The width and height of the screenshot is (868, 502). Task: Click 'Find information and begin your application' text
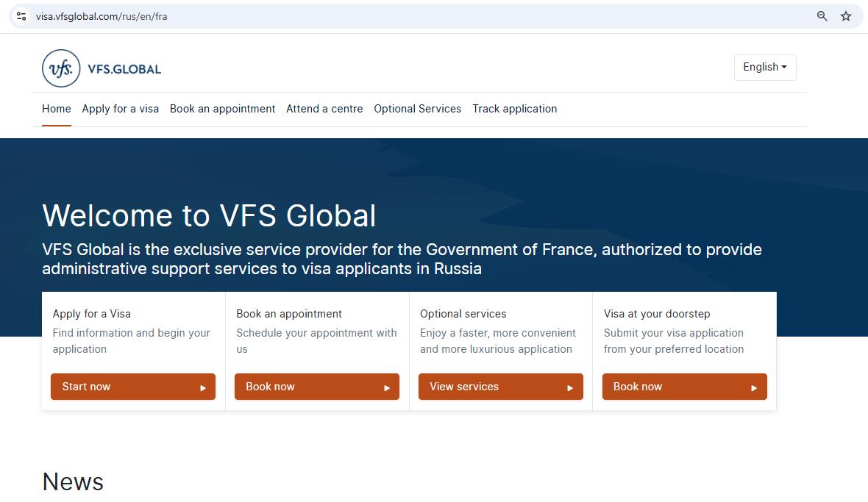pyautogui.click(x=131, y=340)
